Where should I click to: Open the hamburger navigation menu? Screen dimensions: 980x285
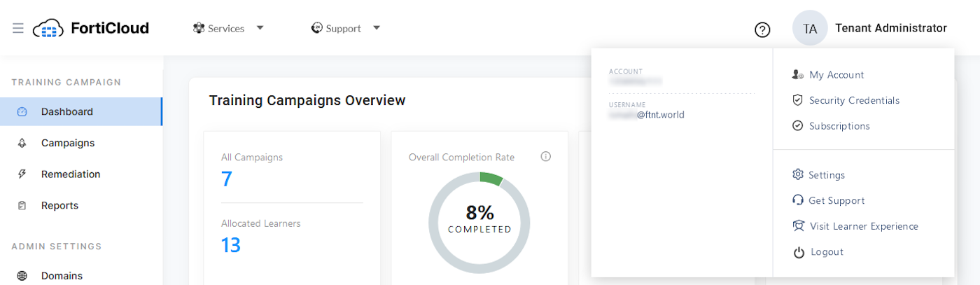coord(18,28)
